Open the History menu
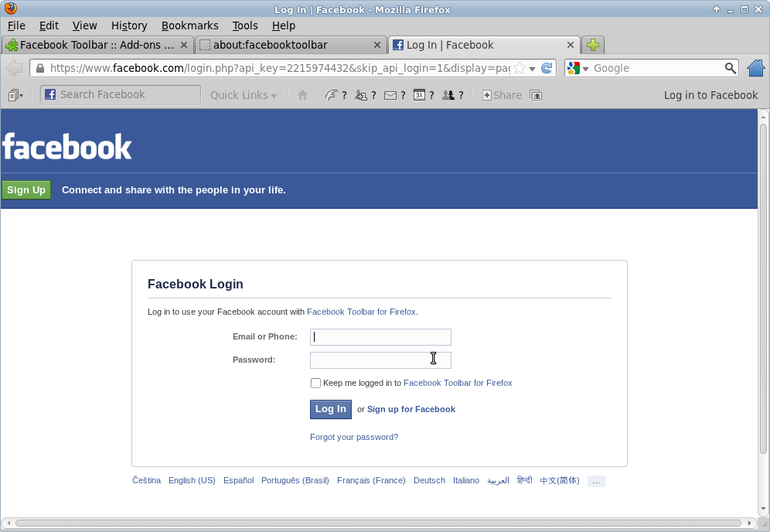 click(129, 26)
